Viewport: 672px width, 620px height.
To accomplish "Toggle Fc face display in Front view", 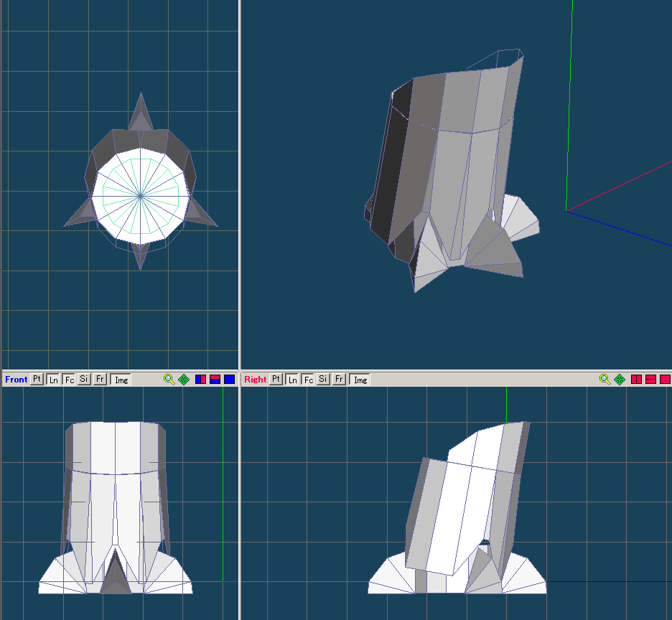I will (69, 379).
